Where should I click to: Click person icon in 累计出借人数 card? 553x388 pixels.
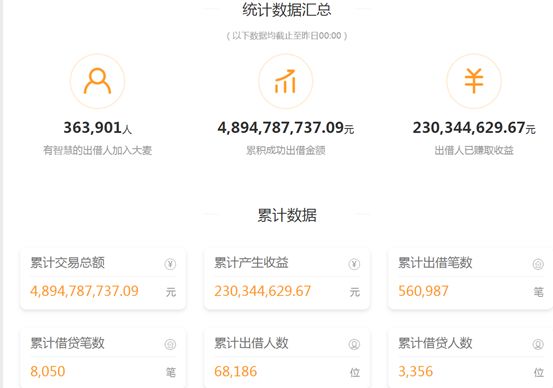coord(354,344)
